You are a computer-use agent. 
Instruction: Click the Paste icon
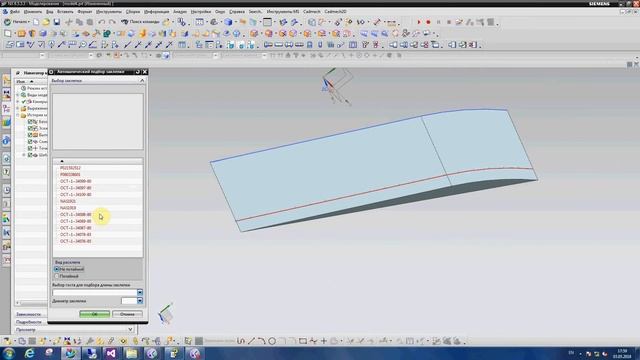(89, 22)
